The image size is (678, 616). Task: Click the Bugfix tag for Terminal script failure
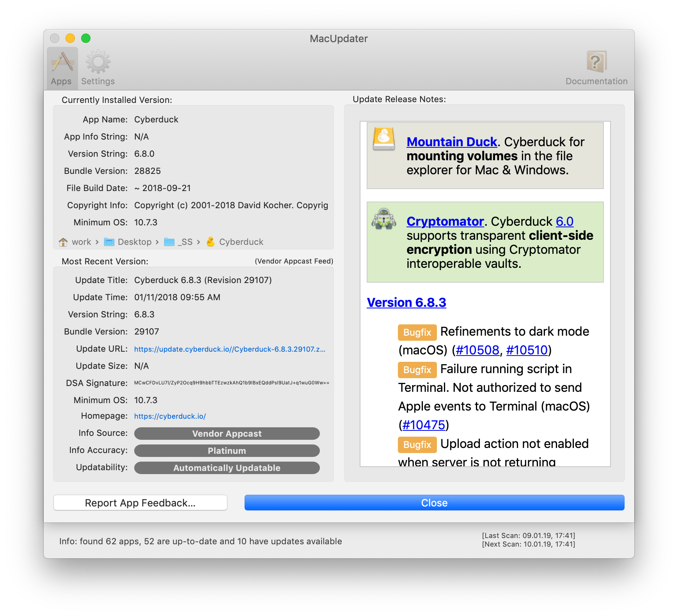417,370
